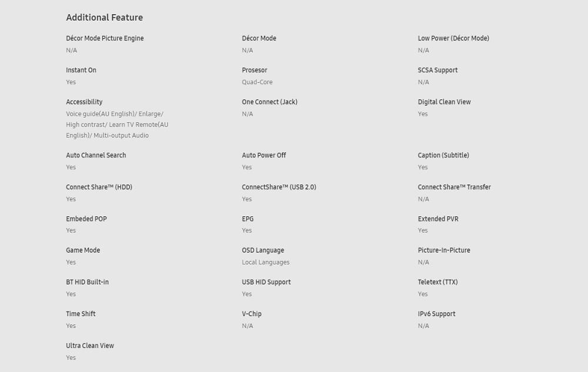Select the Quad-Core value text
Viewport: 588px width, 372px height.
click(257, 82)
